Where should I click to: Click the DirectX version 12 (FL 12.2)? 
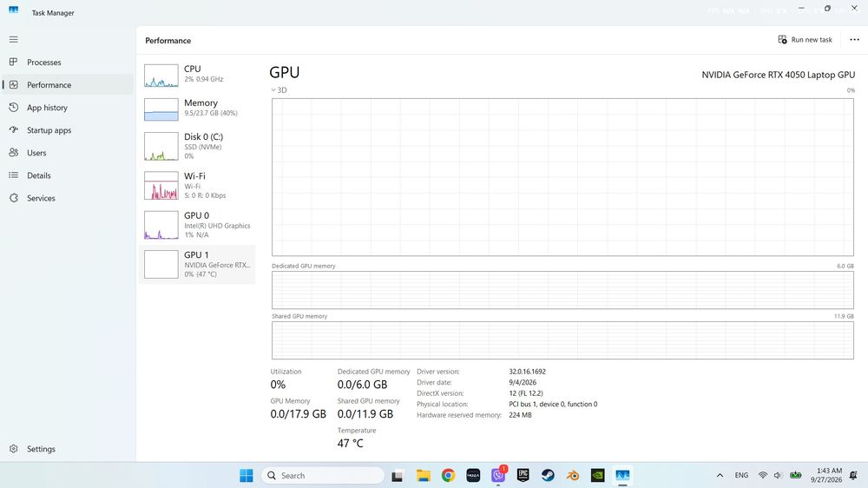526,393
